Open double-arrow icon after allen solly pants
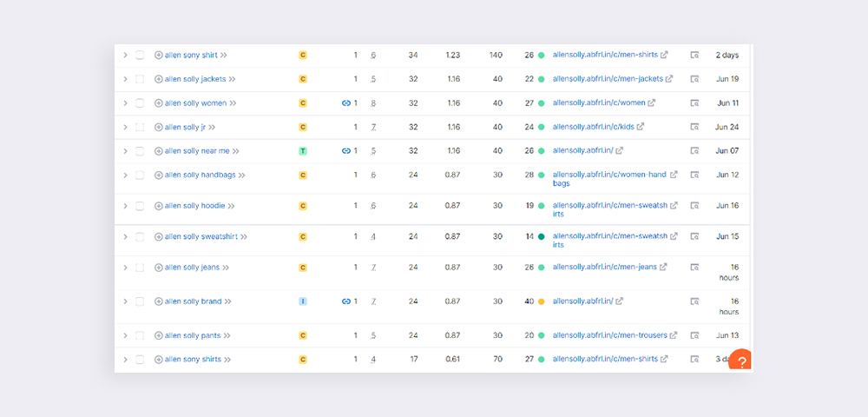The image size is (868, 417). tap(227, 335)
